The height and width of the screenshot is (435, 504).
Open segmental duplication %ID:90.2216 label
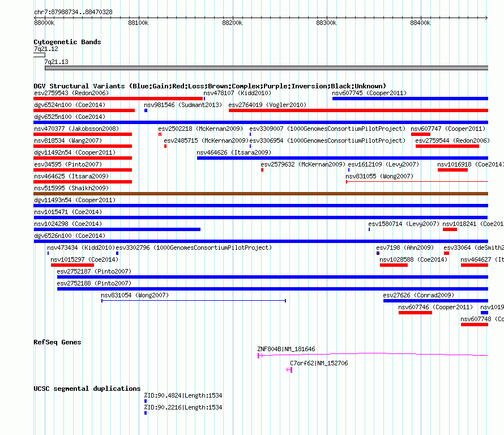point(183,408)
